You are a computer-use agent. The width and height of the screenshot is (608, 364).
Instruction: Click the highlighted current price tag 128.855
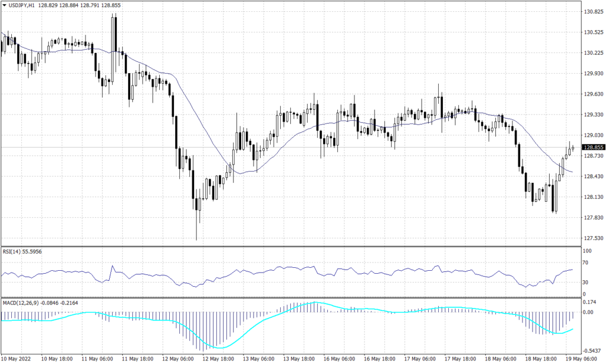(593, 146)
